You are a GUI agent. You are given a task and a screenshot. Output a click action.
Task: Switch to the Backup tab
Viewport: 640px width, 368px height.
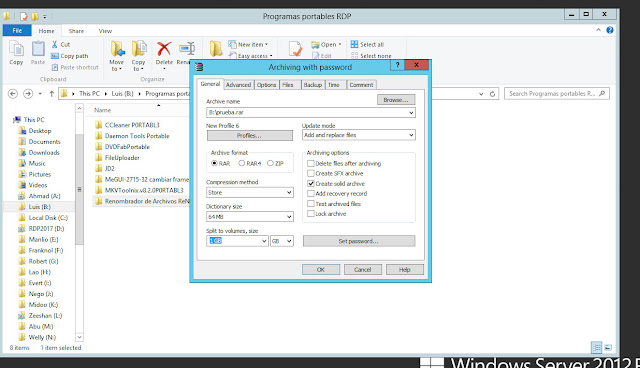coord(313,85)
